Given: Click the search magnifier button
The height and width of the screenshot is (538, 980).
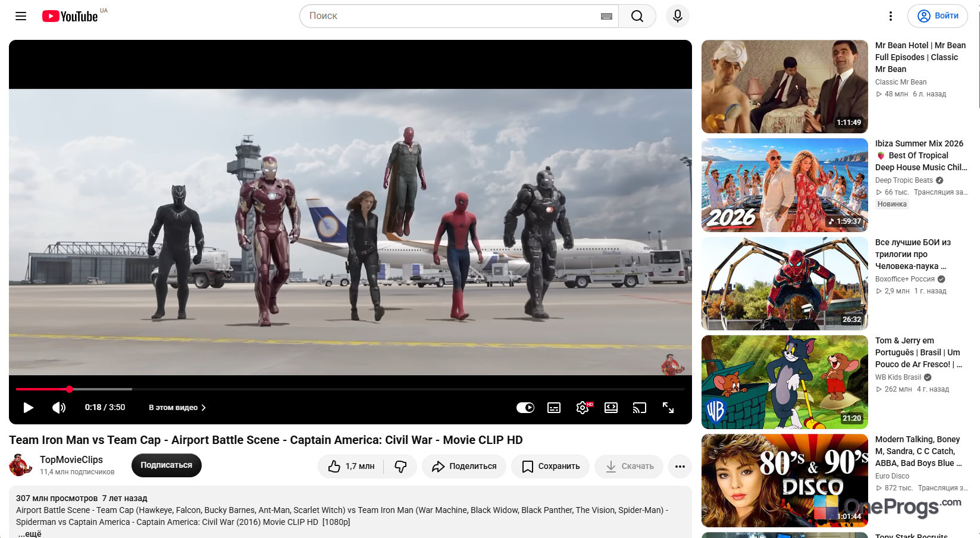Looking at the screenshot, I should [637, 16].
